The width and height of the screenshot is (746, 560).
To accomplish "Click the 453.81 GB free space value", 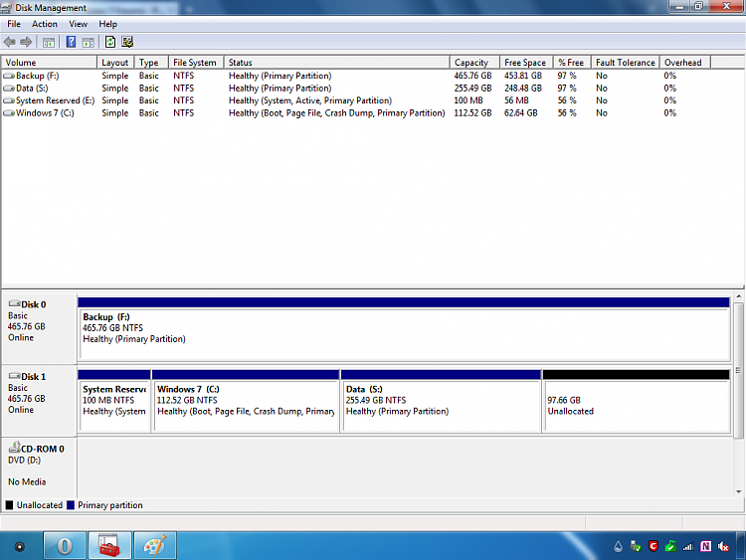I will [523, 76].
